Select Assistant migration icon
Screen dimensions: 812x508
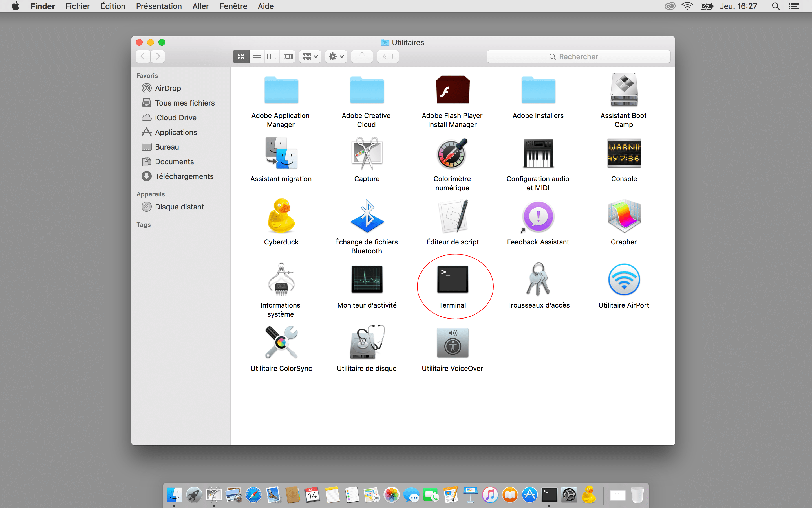(x=281, y=153)
